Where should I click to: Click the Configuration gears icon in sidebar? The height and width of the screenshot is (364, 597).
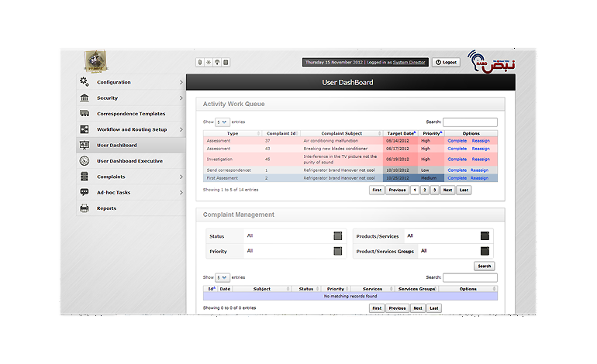click(85, 82)
